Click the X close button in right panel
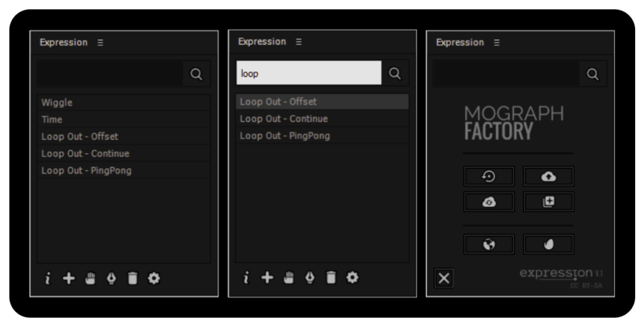Screen dimensions: 644x327 click(444, 278)
